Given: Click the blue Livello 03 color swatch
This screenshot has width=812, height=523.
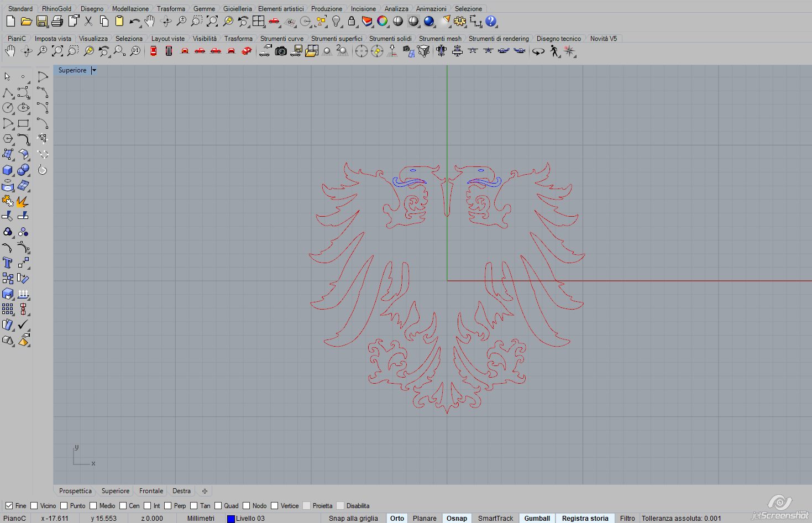Looking at the screenshot, I should (x=231, y=519).
